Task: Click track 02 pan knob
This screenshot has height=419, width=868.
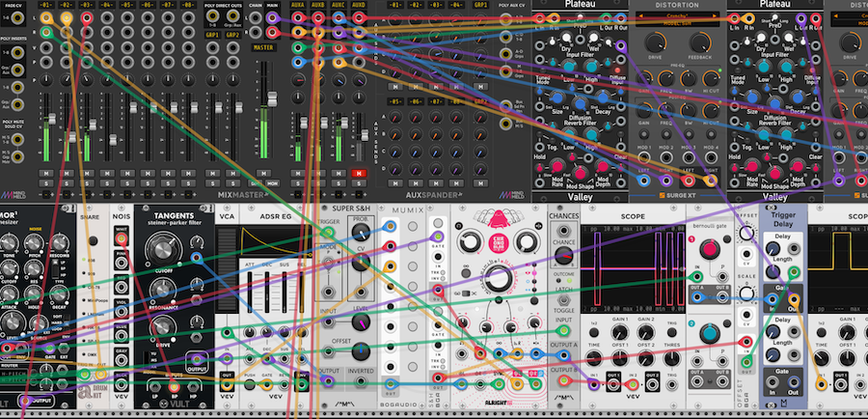Action: [x=67, y=80]
